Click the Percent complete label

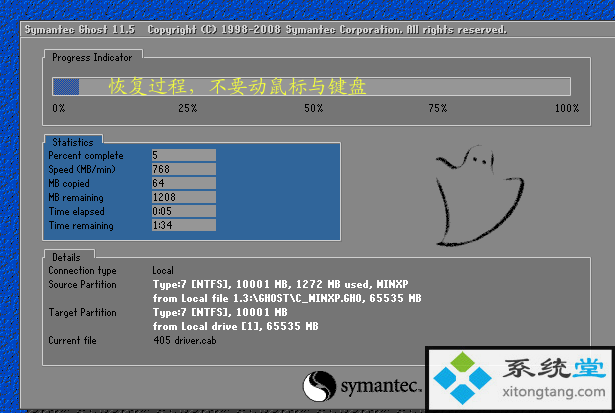point(86,156)
